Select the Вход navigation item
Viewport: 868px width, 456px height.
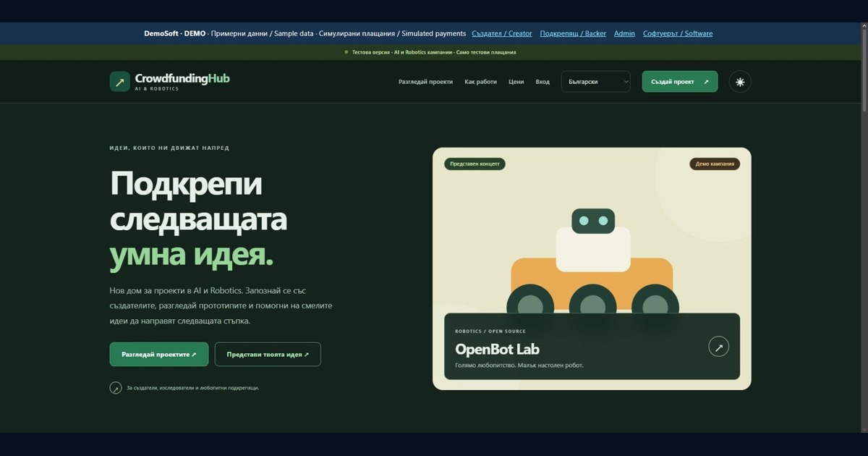click(x=542, y=82)
